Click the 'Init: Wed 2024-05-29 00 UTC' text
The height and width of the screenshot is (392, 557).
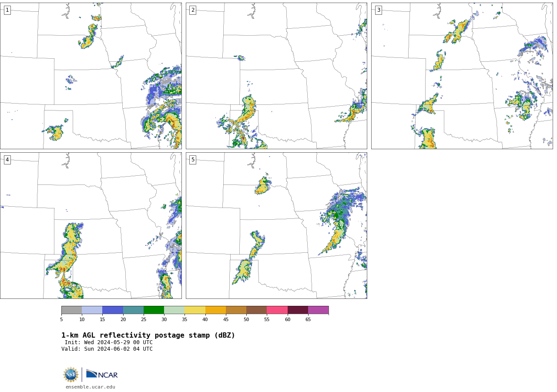point(109,342)
